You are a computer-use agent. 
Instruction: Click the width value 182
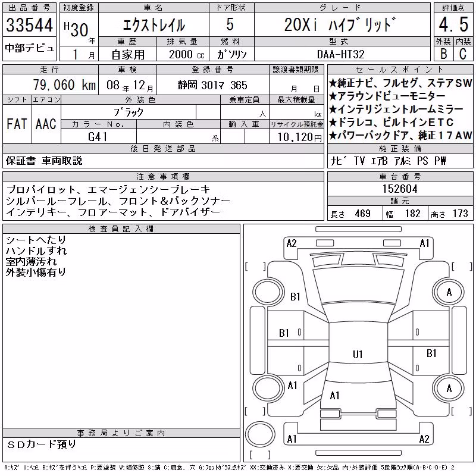(412, 214)
